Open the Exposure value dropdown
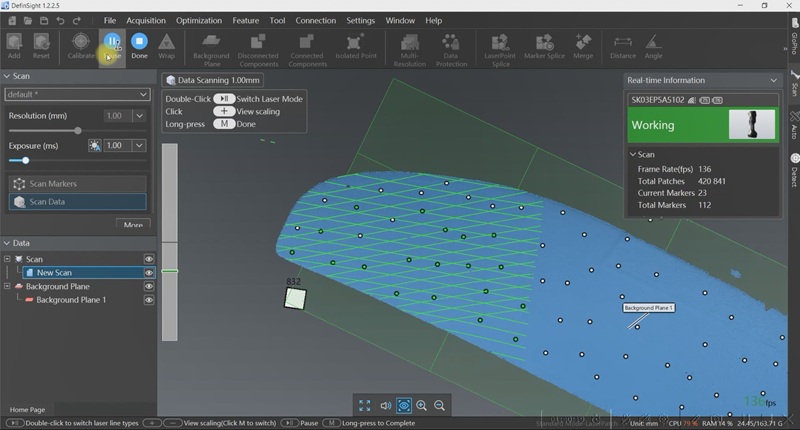 140,145
